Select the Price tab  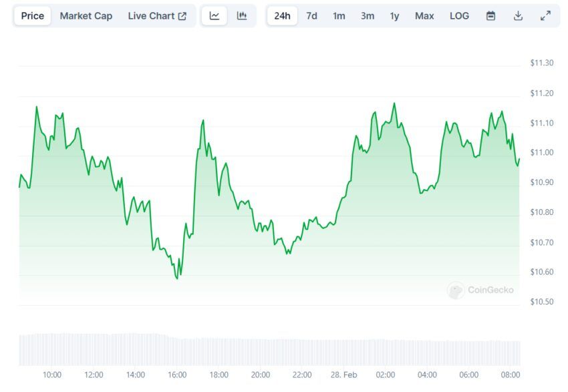[33, 16]
